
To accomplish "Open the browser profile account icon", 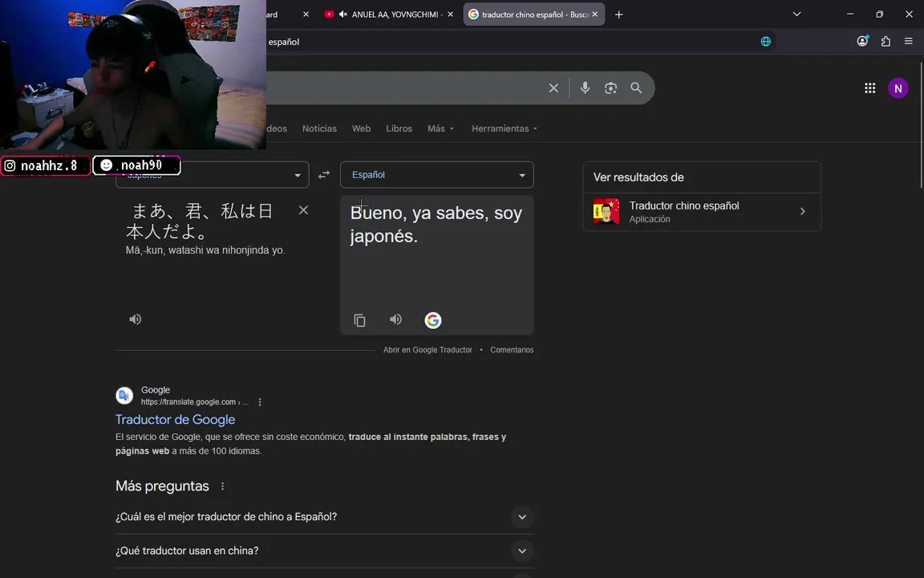I will tap(862, 41).
